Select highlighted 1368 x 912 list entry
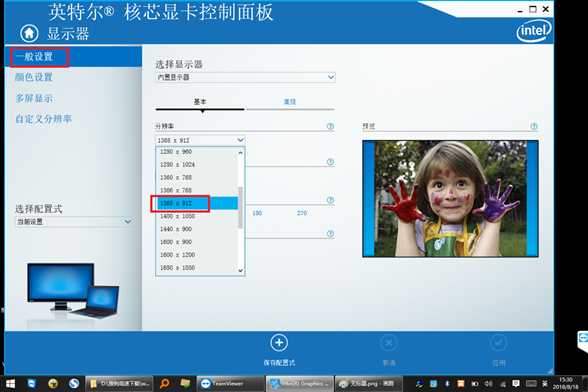This screenshot has width=588, height=392. (197, 203)
